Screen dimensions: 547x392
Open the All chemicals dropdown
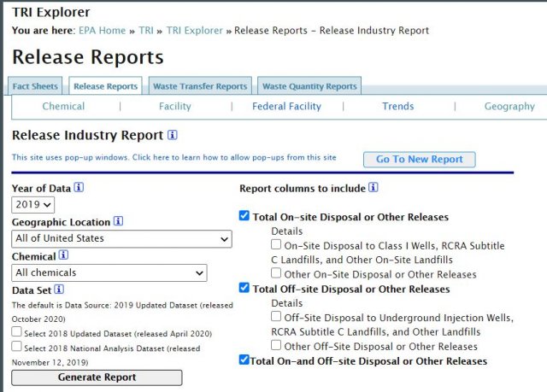(109, 272)
